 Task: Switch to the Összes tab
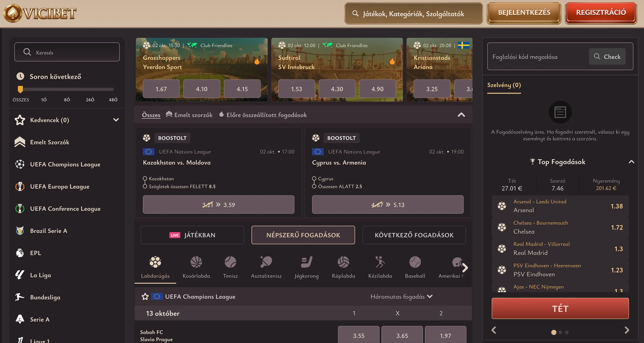(151, 115)
